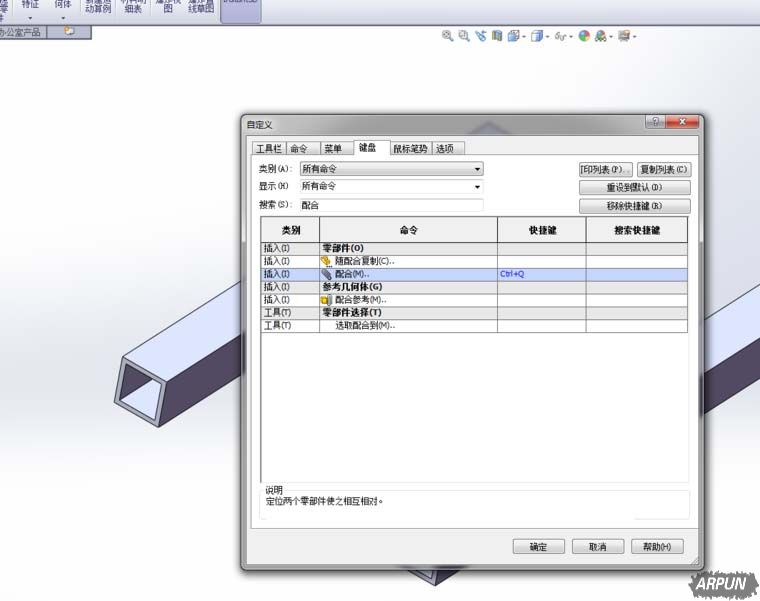The height and width of the screenshot is (601, 760).
Task: Switch to the 办公室产品 tab
Action: tap(21, 32)
